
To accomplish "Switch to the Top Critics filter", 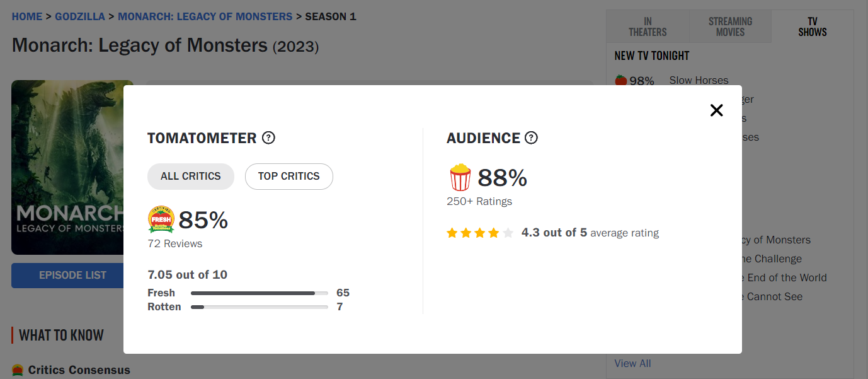I will (x=289, y=177).
